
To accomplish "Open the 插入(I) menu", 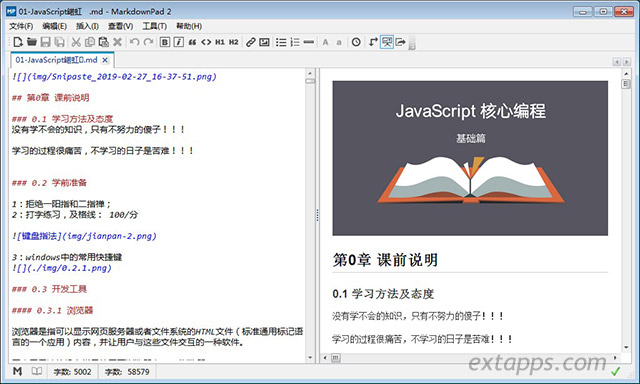I will coord(87,26).
